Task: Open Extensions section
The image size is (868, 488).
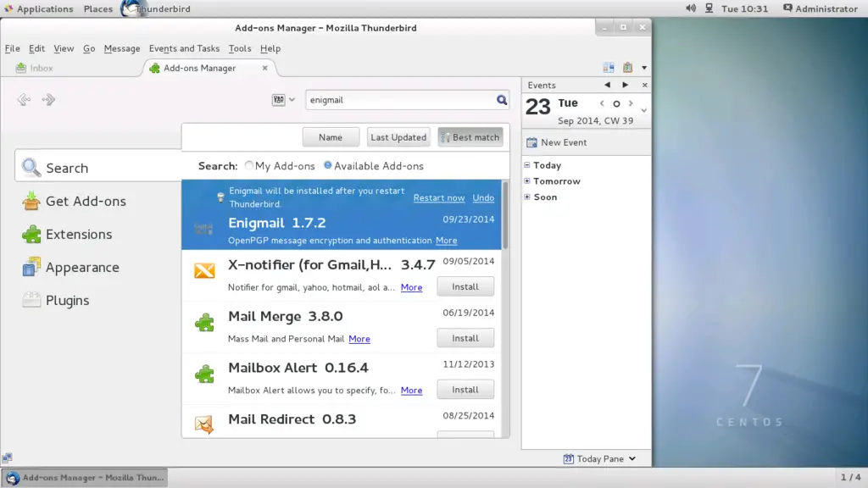Action: [x=68, y=235]
